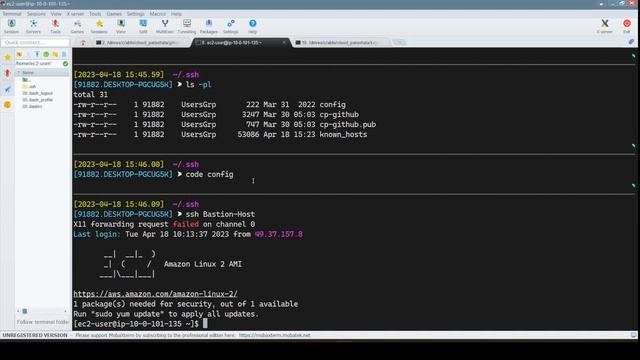Open the mobaxterm.mobatek.net link in status bar
The height and width of the screenshot is (360, 640).
tap(274, 335)
